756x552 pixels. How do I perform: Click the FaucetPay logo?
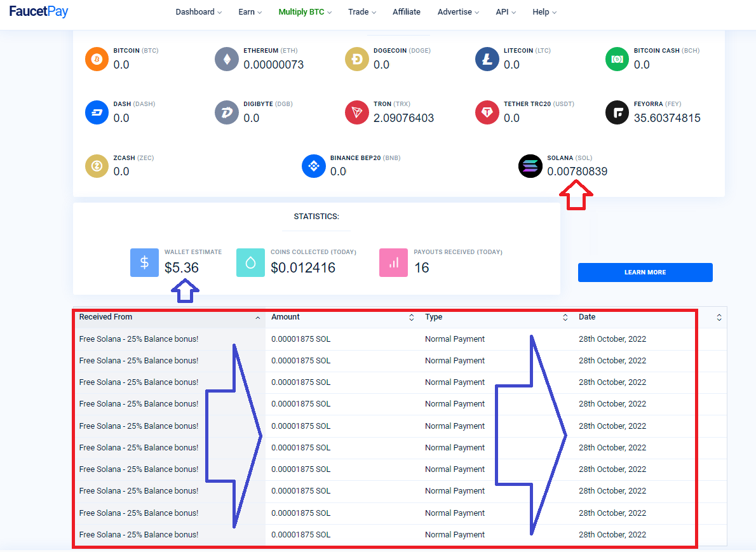pos(39,11)
